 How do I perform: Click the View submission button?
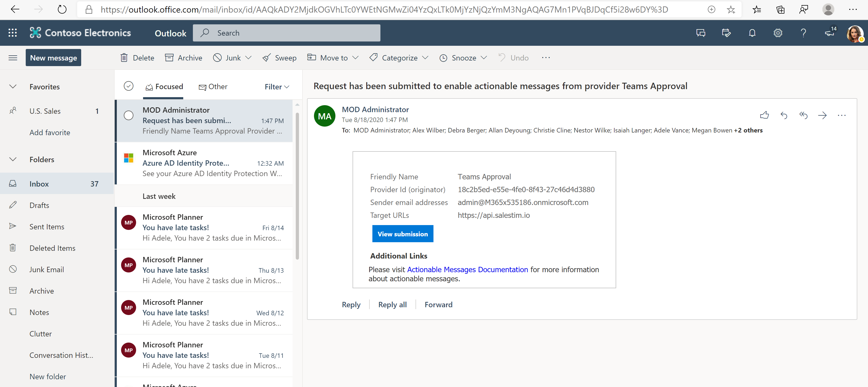tap(402, 234)
